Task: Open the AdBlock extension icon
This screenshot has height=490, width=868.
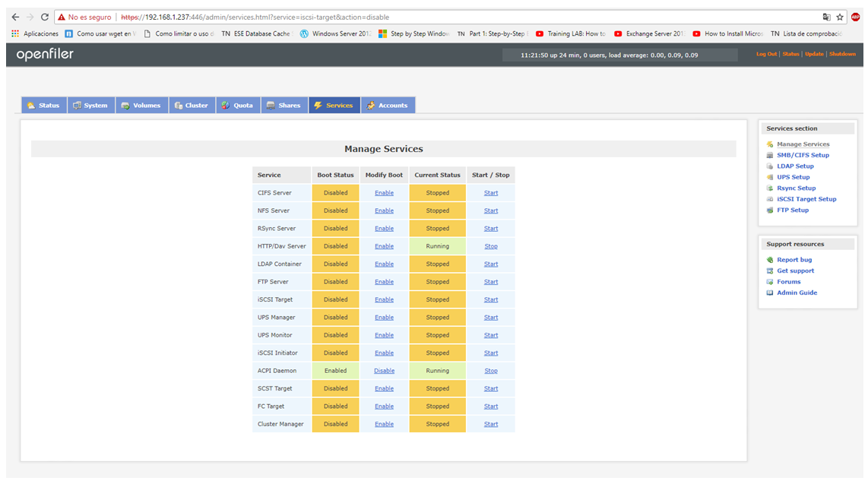Action: 855,17
